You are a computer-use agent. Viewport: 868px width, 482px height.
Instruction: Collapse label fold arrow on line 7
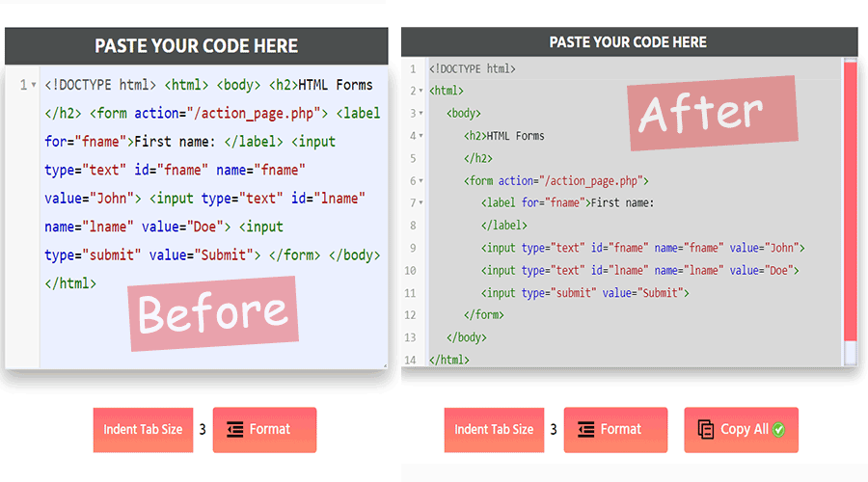[x=420, y=203]
